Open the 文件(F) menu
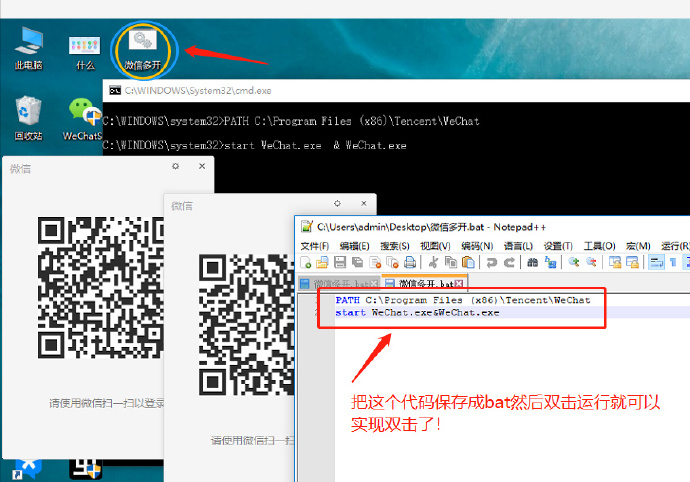The height and width of the screenshot is (482, 690). [314, 246]
